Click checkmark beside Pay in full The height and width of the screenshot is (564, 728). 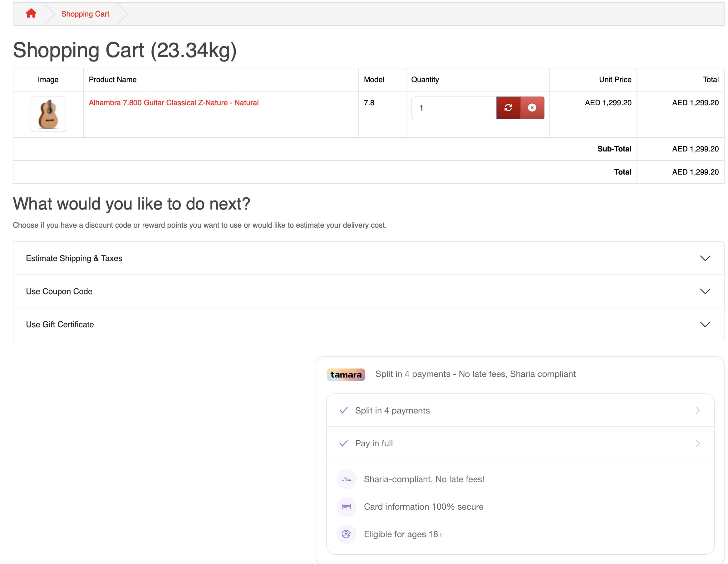tap(343, 443)
